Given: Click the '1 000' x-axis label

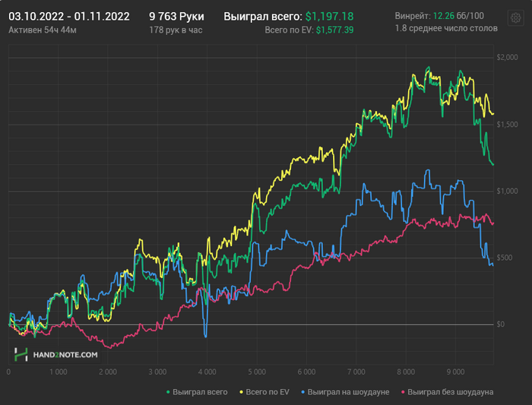Looking at the screenshot, I should tap(58, 372).
